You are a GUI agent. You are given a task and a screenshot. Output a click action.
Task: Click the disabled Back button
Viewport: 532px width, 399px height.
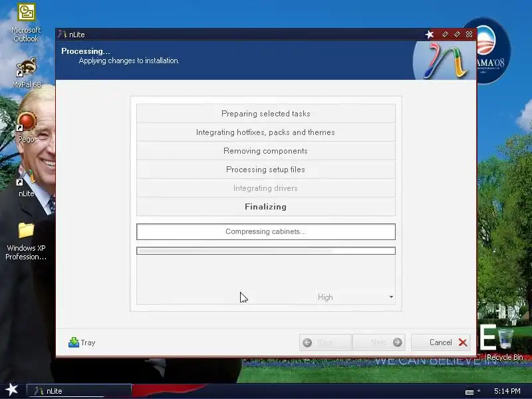pyautogui.click(x=326, y=342)
